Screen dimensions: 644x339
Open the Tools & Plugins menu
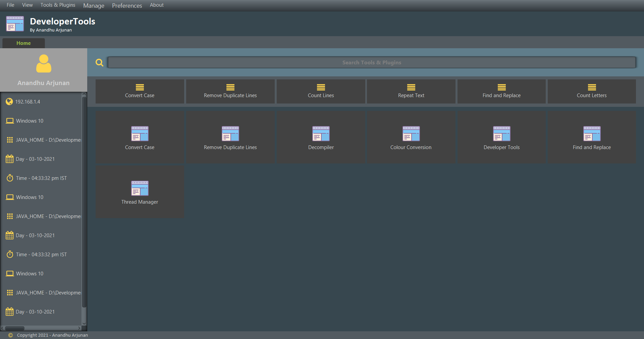(58, 5)
